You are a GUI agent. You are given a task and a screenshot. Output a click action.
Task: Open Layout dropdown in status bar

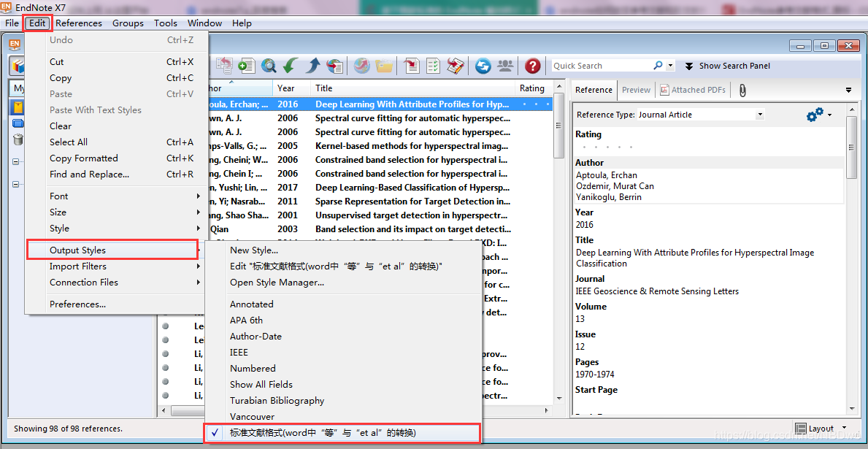tap(844, 428)
